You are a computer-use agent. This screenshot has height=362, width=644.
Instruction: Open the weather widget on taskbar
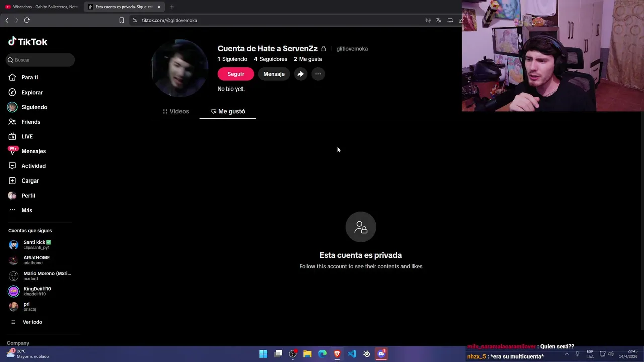28,354
